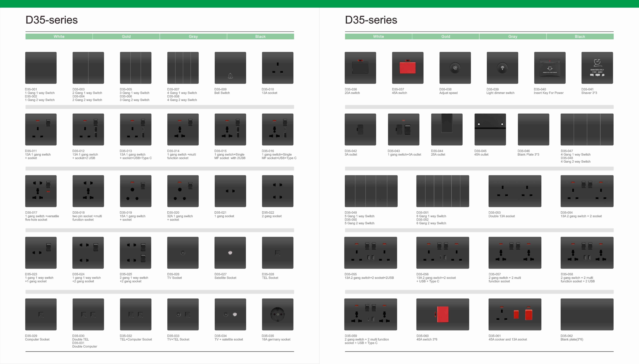639x364 pixels.
Task: Click the D35-029 Computer Socket image
Action: [41, 314]
